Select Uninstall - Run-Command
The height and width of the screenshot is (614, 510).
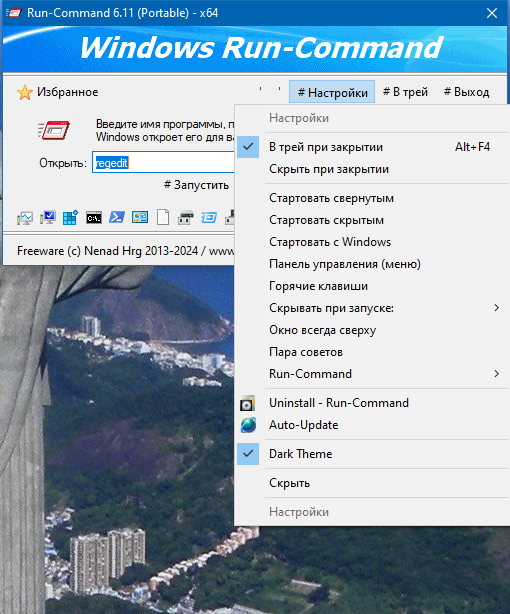click(372, 403)
